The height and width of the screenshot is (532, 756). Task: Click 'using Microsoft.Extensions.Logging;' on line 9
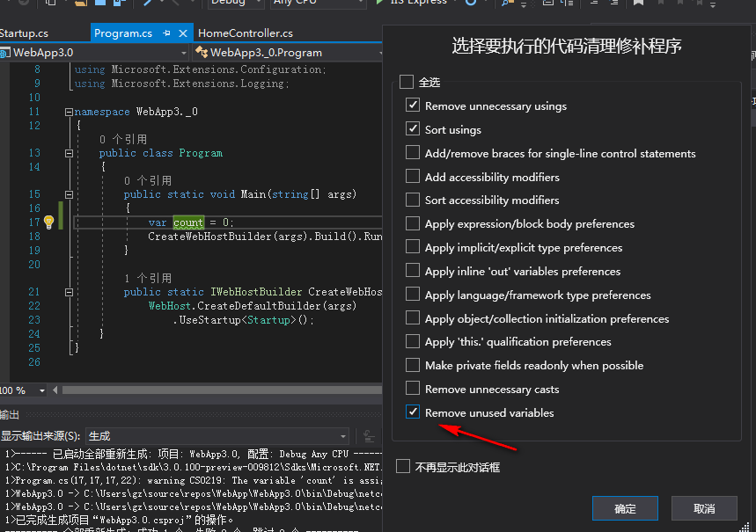(182, 84)
